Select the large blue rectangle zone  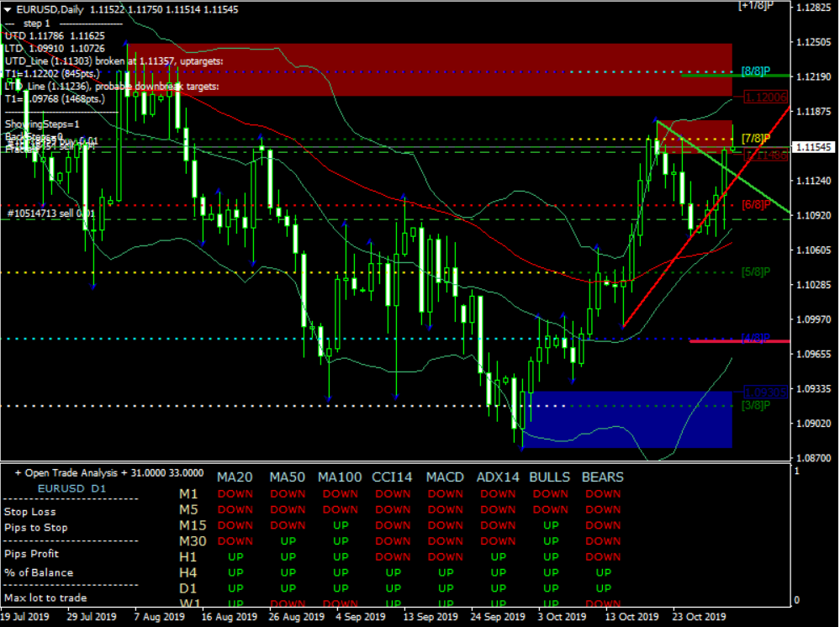[627, 419]
